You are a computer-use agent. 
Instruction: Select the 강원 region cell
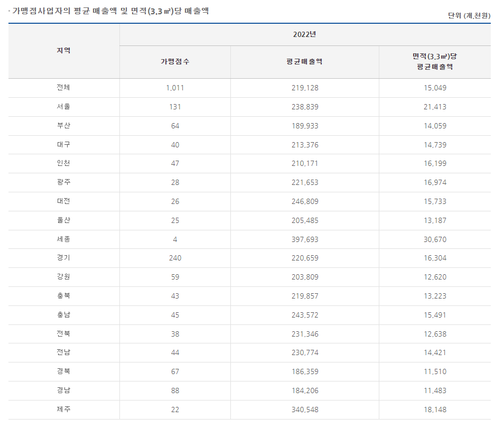[x=63, y=277]
